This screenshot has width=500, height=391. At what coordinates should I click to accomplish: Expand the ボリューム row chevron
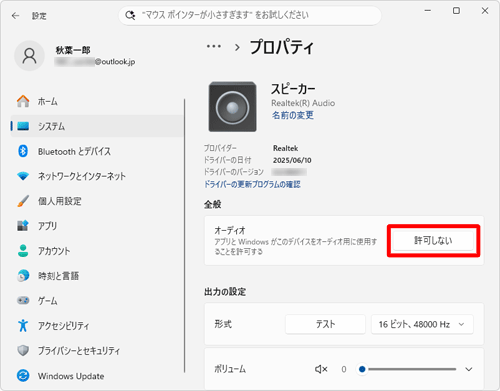469,369
